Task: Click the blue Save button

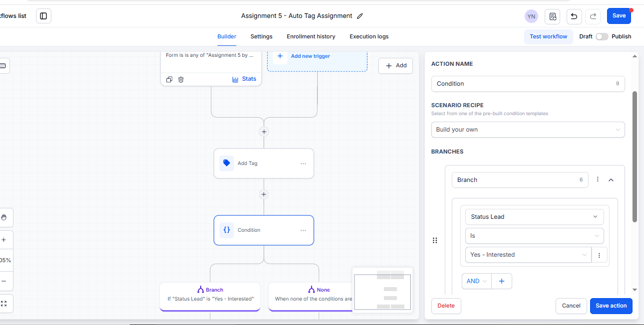Action: [x=619, y=16]
